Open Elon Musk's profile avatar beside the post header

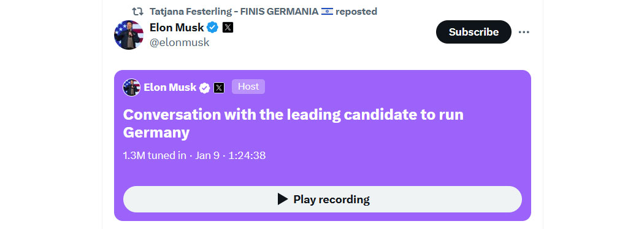(x=129, y=35)
